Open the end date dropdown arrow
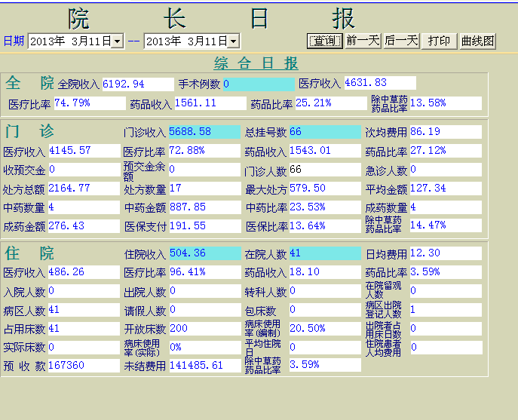 (234, 41)
